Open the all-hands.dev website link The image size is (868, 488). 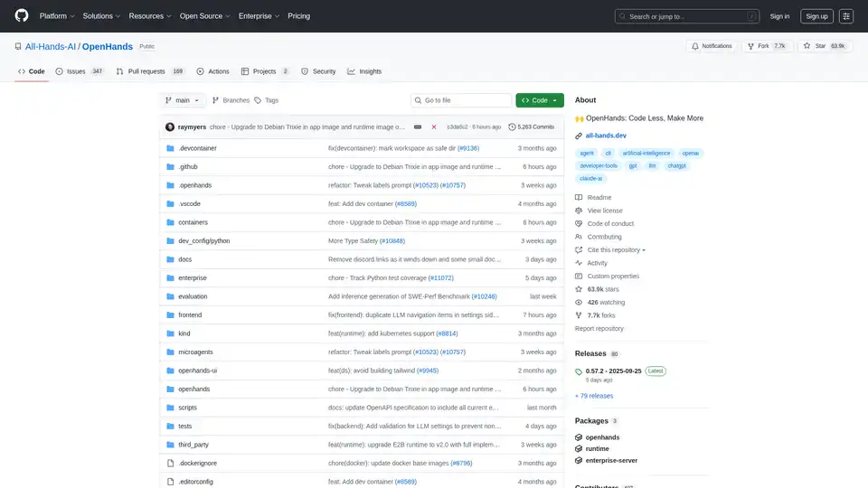pyautogui.click(x=607, y=135)
